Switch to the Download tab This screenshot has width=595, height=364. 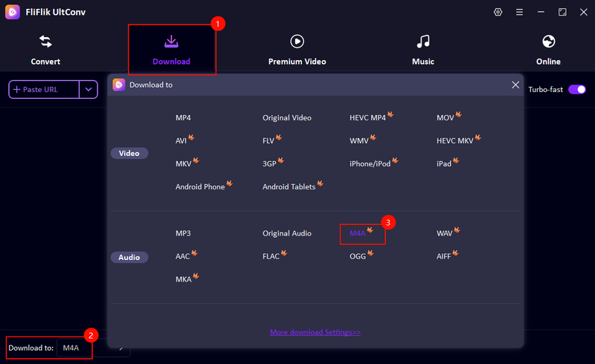click(x=172, y=49)
